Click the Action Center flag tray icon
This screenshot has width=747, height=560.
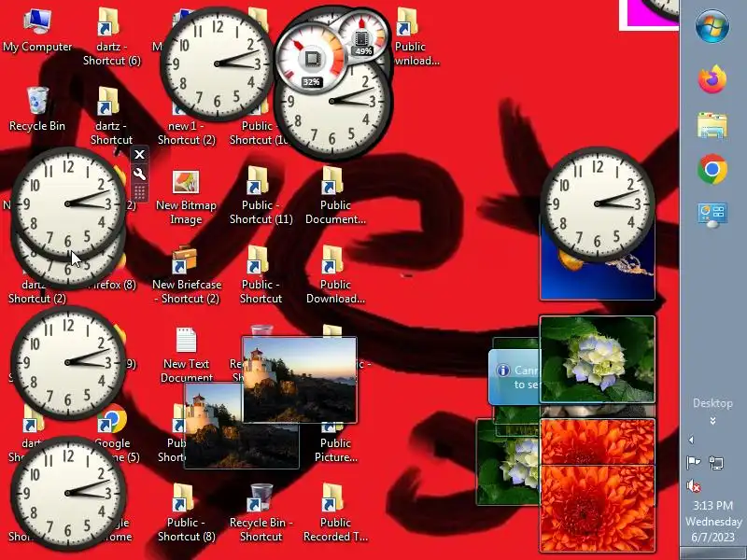pos(693,462)
